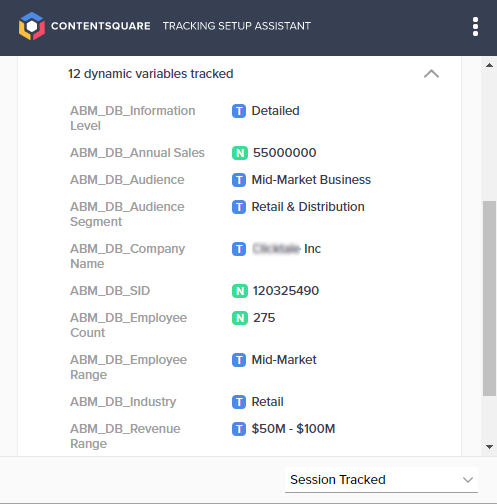Click the N icon beside 120325490

click(240, 291)
